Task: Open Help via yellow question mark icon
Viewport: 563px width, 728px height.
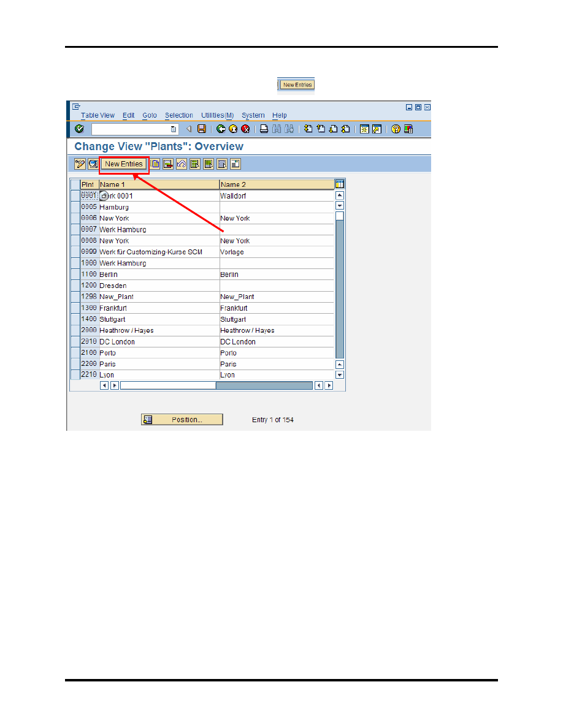Action: (396, 129)
